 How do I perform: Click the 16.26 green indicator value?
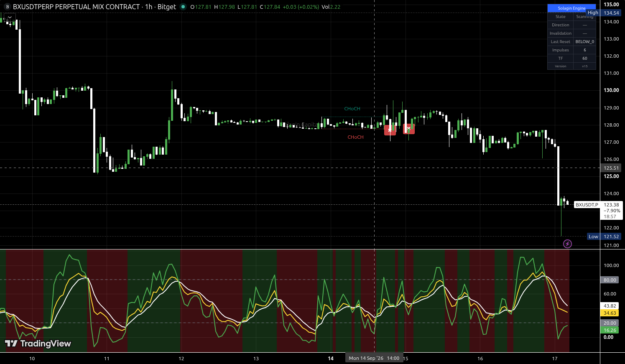point(610,330)
